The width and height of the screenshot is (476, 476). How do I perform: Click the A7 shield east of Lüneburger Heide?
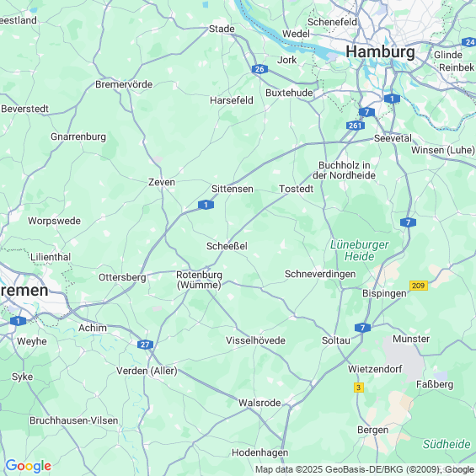point(408,222)
